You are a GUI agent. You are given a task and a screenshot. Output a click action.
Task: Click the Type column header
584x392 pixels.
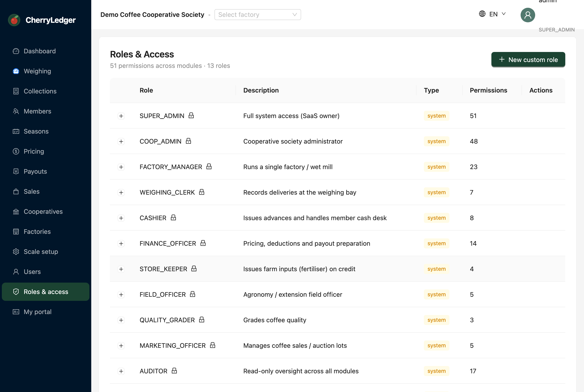pyautogui.click(x=431, y=90)
